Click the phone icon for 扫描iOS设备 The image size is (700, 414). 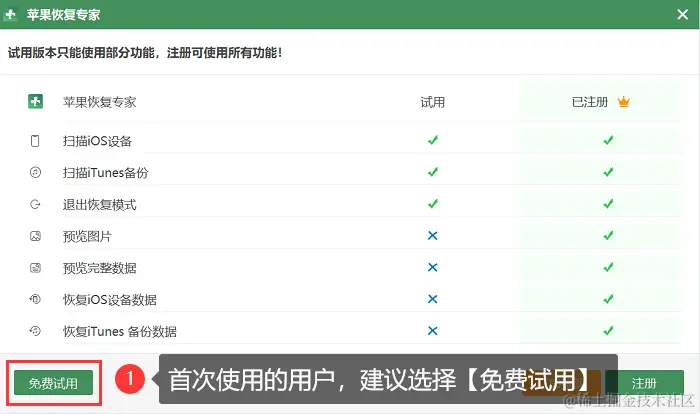click(35, 141)
